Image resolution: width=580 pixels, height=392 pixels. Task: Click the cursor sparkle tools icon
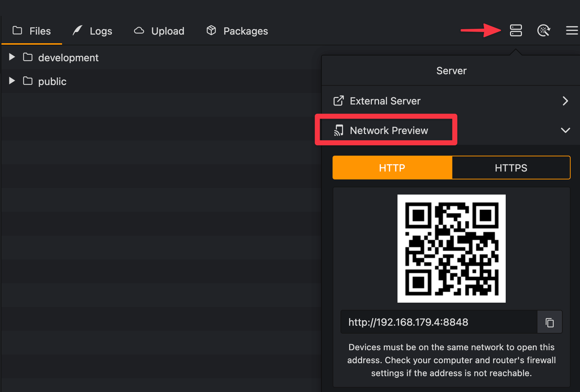[x=544, y=31]
